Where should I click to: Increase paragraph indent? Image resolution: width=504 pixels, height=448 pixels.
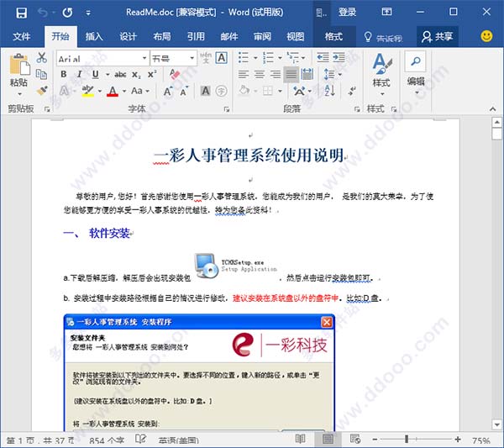339,57
